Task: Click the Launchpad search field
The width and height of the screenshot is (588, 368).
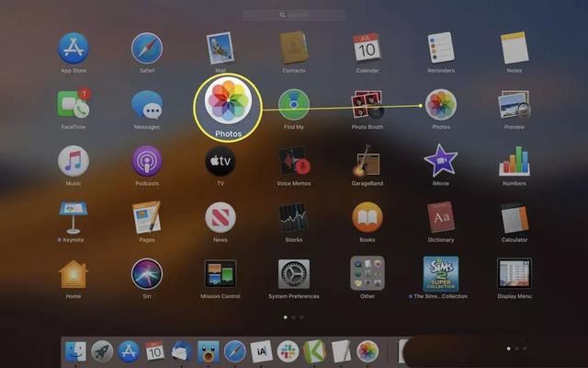Action: (294, 15)
